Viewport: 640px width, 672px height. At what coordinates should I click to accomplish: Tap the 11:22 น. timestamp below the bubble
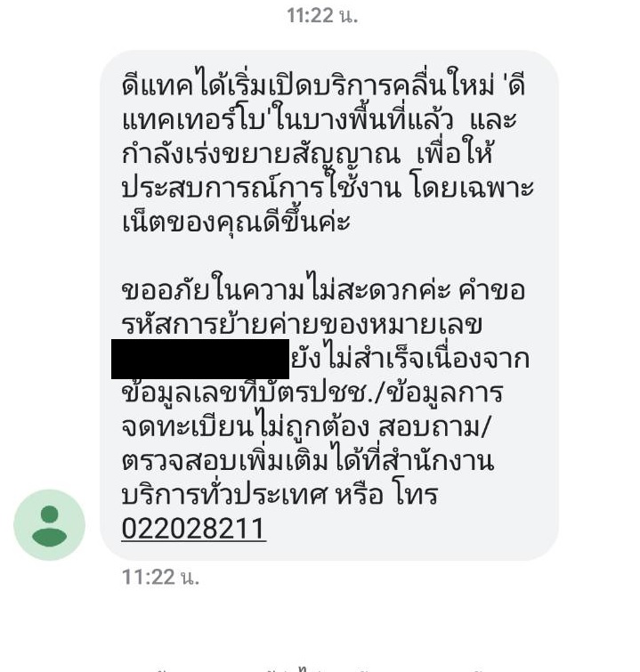tap(161, 577)
